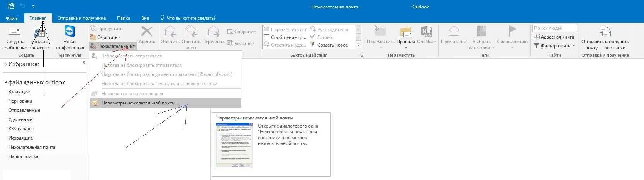This screenshot has width=644, height=180.
Task: Switch to the Главная tab
Action: (x=38, y=18)
